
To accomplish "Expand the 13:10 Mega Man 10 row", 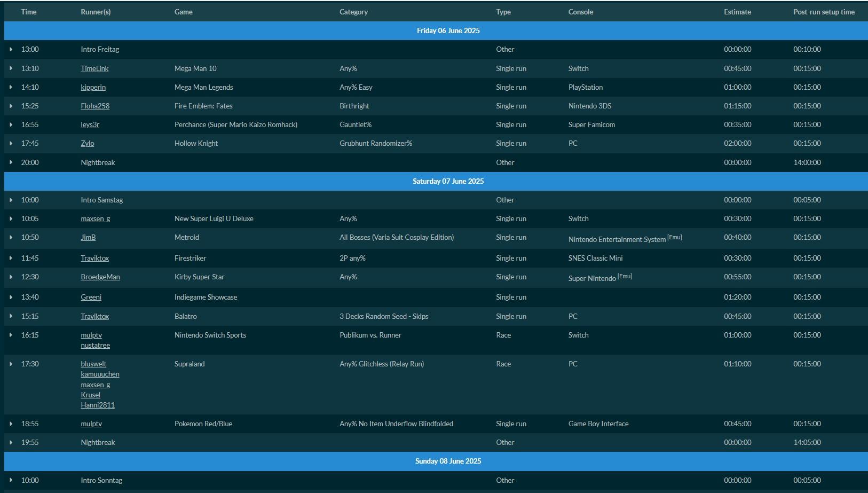I will pos(11,68).
